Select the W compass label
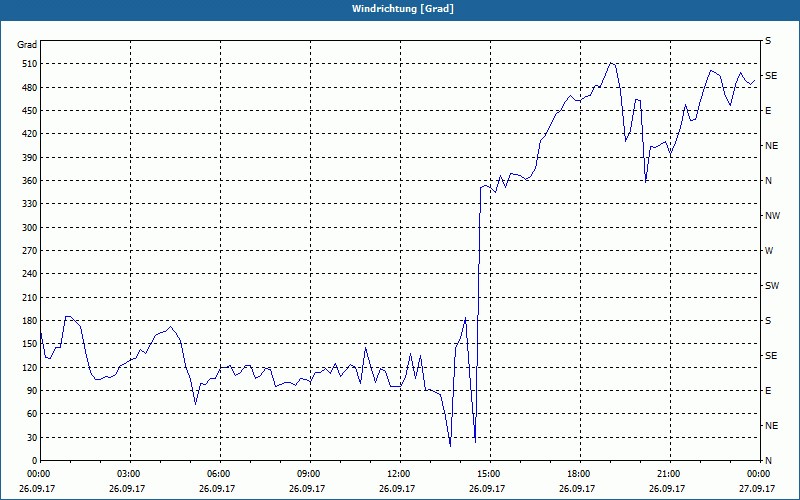 [x=769, y=251]
